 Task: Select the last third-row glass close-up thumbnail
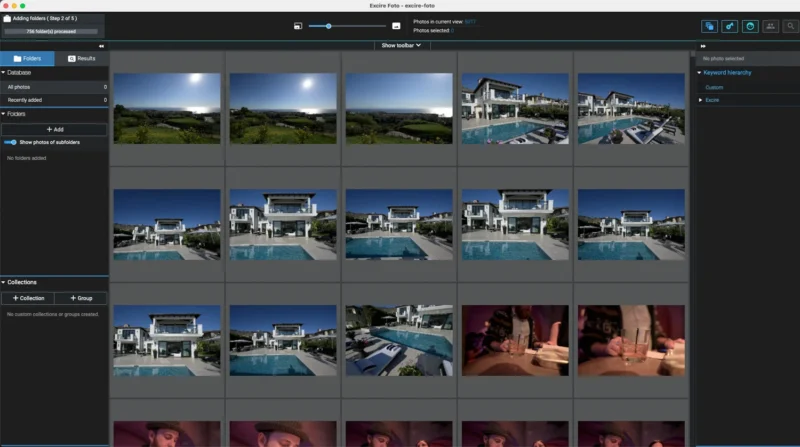pyautogui.click(x=631, y=340)
